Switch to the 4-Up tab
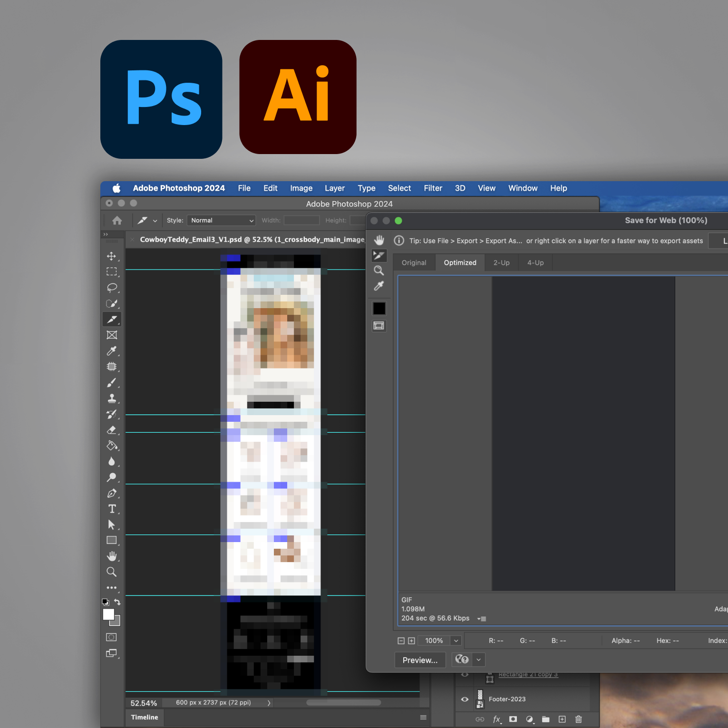The image size is (728, 728). 535,262
